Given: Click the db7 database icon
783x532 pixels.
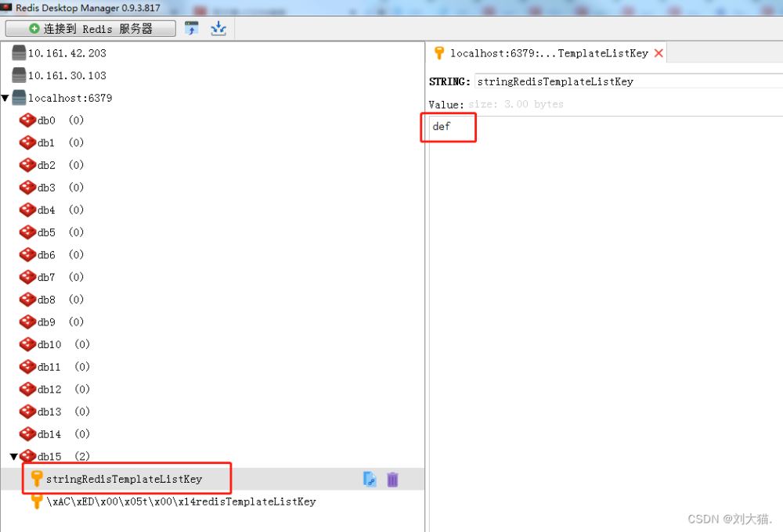Looking at the screenshot, I should [27, 277].
